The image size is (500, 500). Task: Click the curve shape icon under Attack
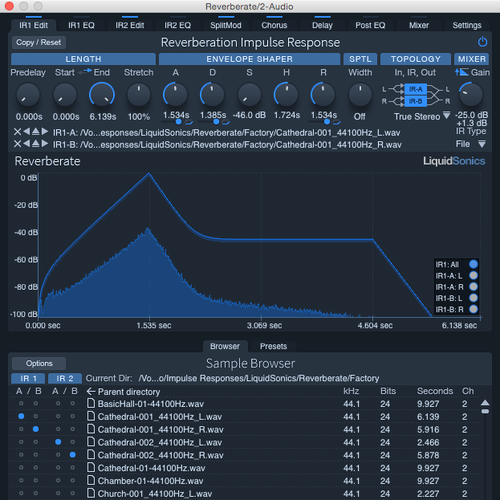[189, 123]
